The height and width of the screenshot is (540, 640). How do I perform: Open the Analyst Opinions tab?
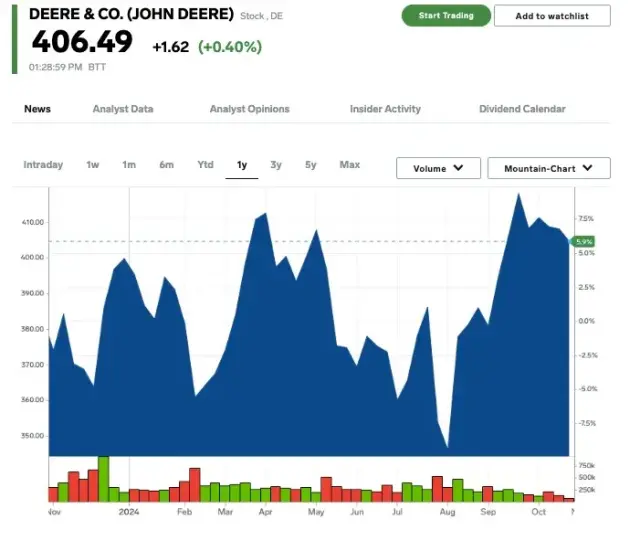click(249, 109)
